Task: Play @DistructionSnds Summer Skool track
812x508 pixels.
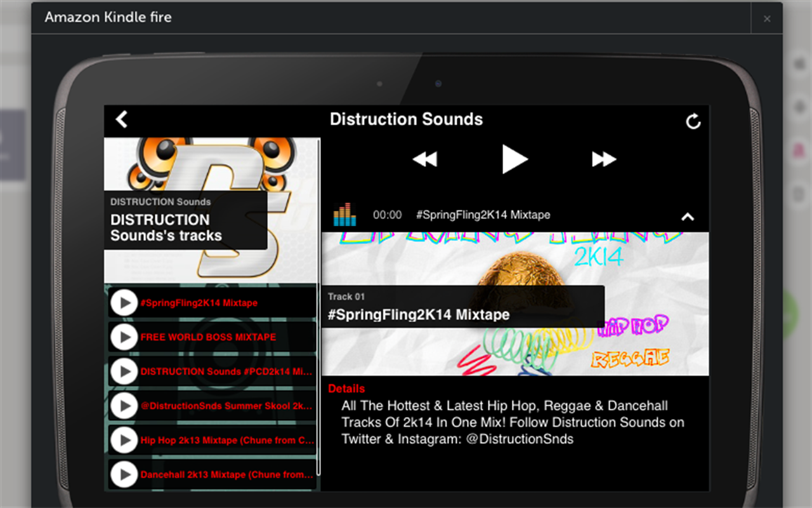Action: point(124,406)
